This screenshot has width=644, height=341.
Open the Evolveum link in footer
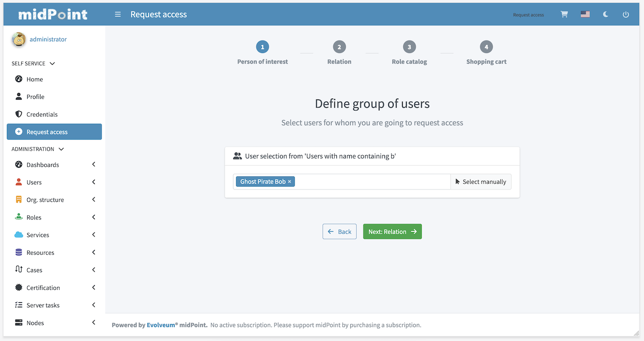coord(161,325)
